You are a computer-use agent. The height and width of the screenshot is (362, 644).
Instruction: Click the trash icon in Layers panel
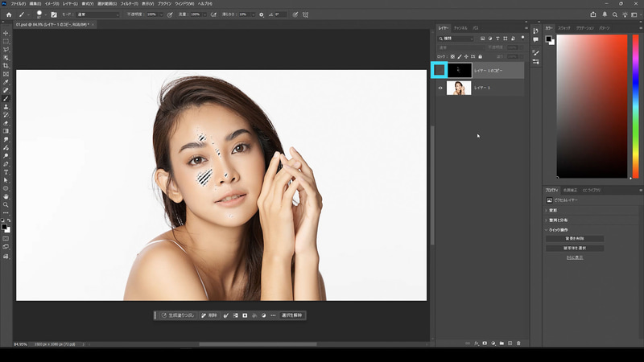518,343
